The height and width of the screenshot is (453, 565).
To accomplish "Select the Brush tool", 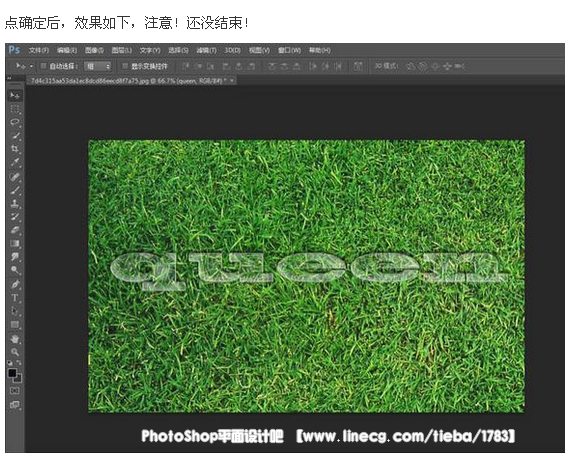I will [15, 190].
